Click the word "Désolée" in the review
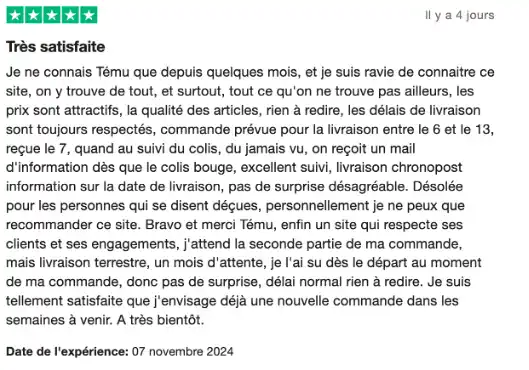 coord(438,187)
